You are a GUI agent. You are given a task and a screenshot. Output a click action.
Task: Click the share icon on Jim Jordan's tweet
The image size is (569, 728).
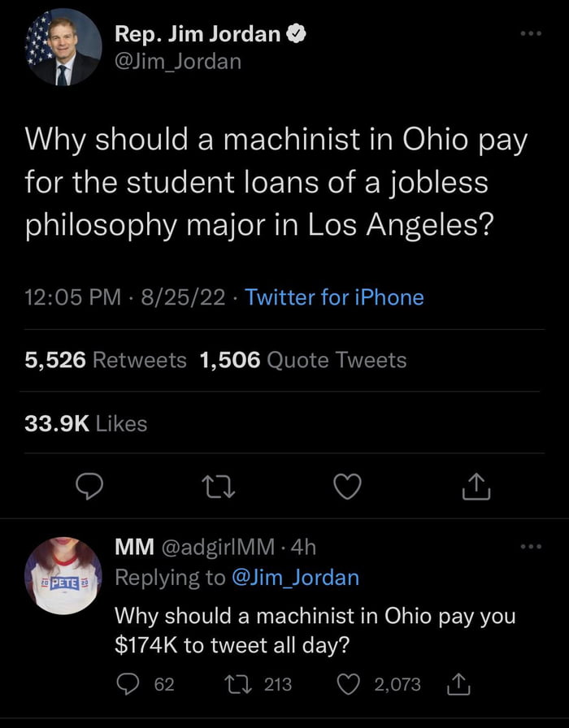(x=476, y=484)
